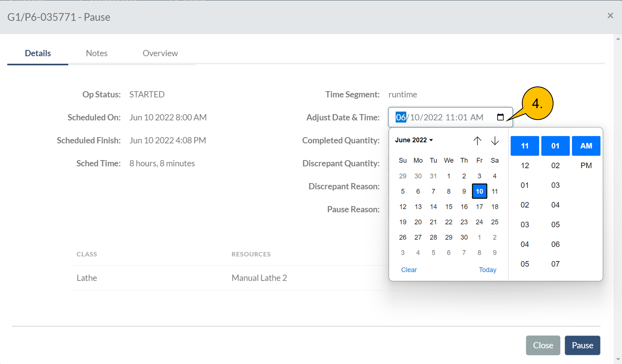This screenshot has width=622, height=364.
Task: Click the Clear link in calendar
Action: pos(409,269)
